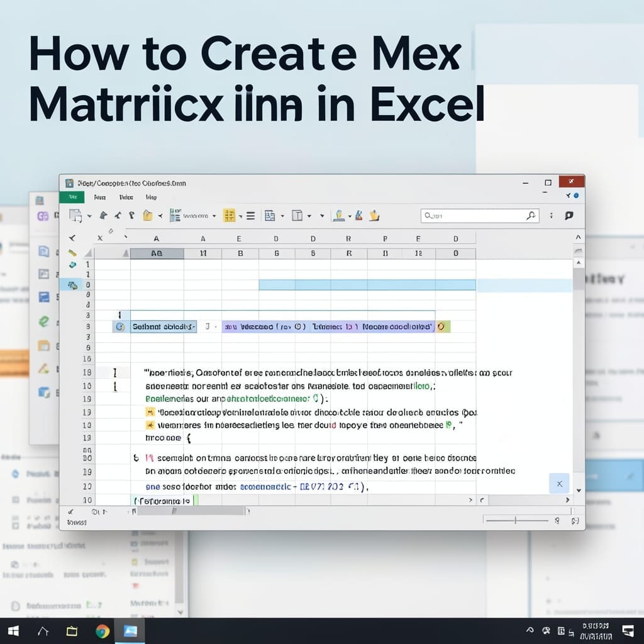Click the magnifier icon inside the search box
The image size is (644, 644).
(x=531, y=215)
